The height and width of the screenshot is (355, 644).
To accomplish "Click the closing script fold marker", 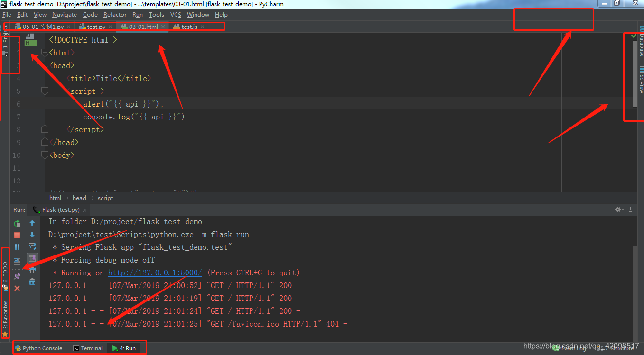I will coord(45,129).
